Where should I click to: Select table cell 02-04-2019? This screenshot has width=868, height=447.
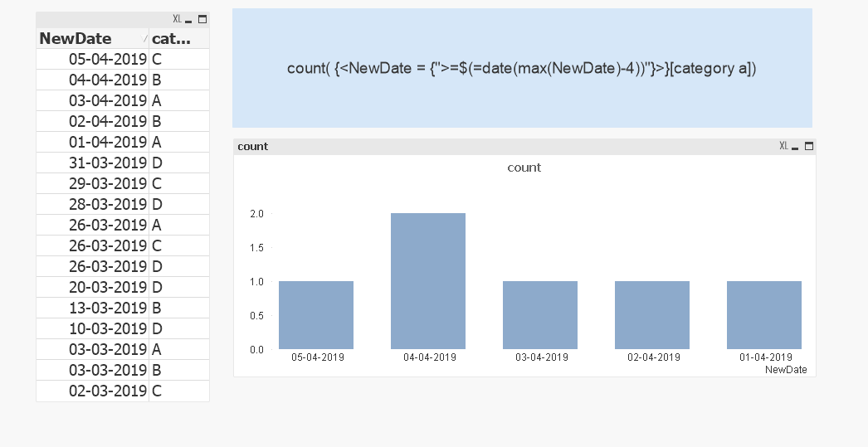pyautogui.click(x=92, y=121)
